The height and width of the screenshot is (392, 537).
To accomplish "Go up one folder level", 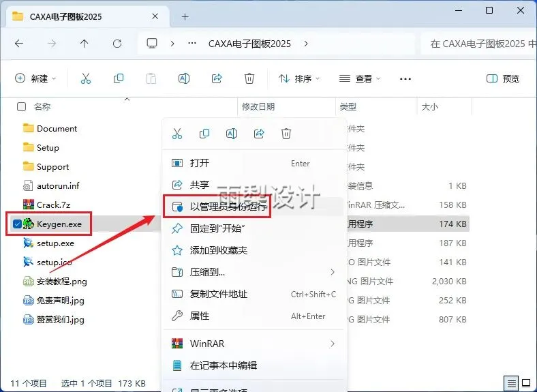I will pos(85,44).
